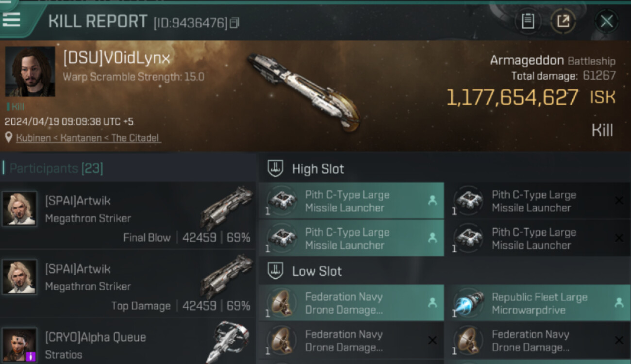Open Top Damage Artwik participant portrait

coord(19,276)
